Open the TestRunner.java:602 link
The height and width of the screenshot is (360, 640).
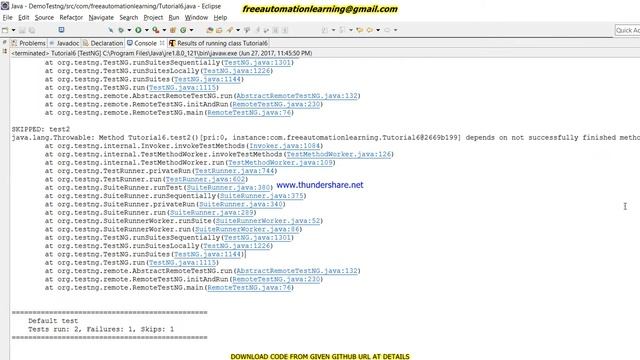pos(205,179)
